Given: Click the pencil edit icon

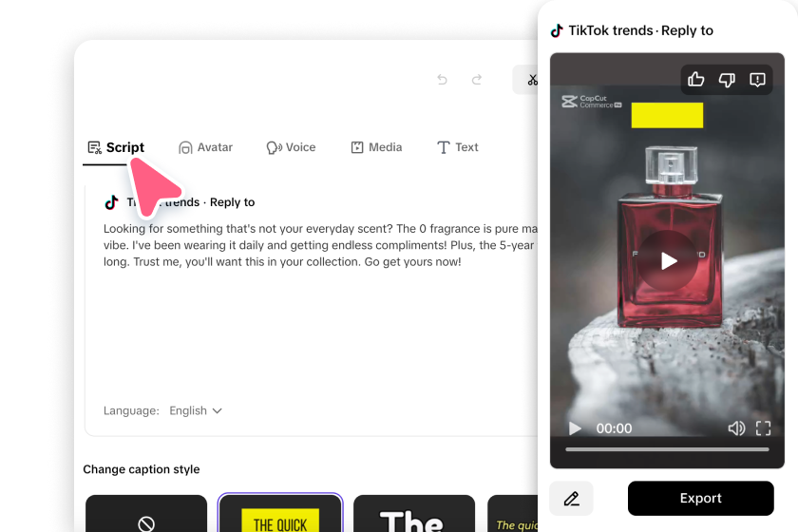Looking at the screenshot, I should [x=571, y=499].
